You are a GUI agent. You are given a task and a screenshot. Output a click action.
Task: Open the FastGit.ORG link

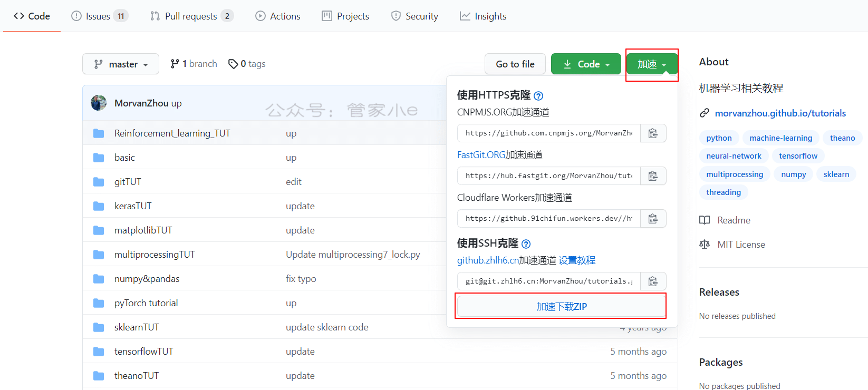481,155
